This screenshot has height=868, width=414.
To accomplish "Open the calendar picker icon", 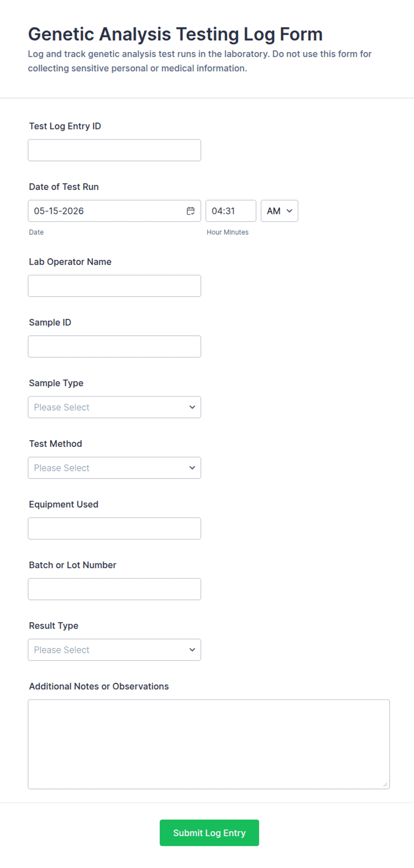I will click(x=191, y=211).
